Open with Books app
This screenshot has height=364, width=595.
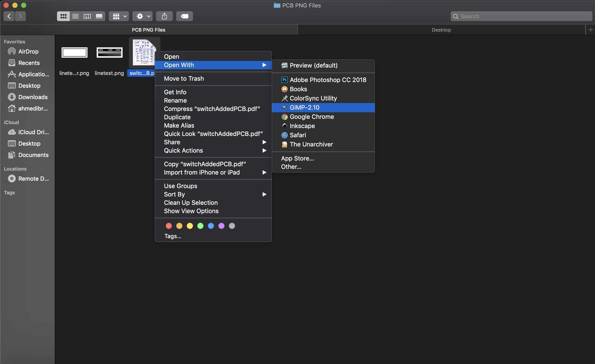(323, 89)
